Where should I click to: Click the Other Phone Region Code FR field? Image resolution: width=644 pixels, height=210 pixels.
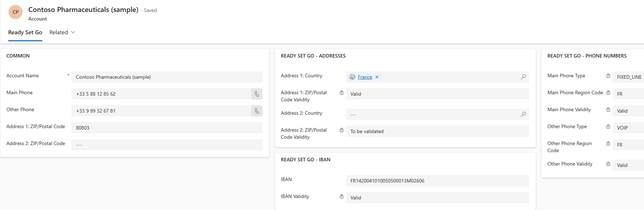(628, 145)
